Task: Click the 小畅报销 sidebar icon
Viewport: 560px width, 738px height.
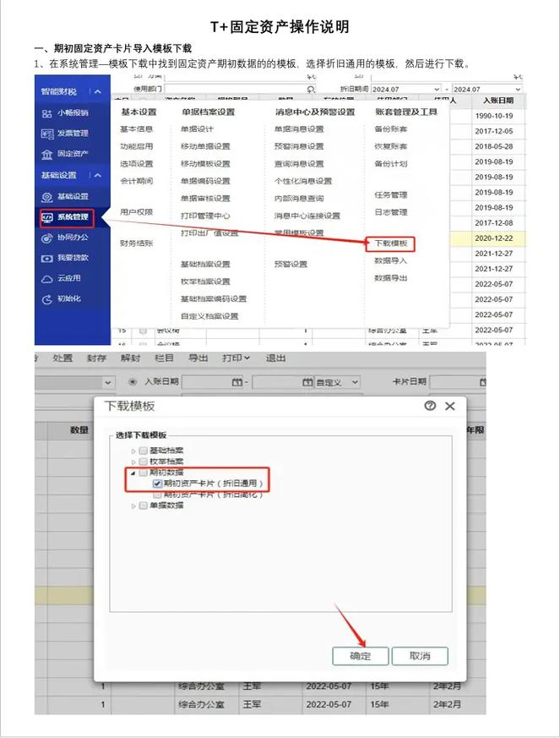Action: 46,113
